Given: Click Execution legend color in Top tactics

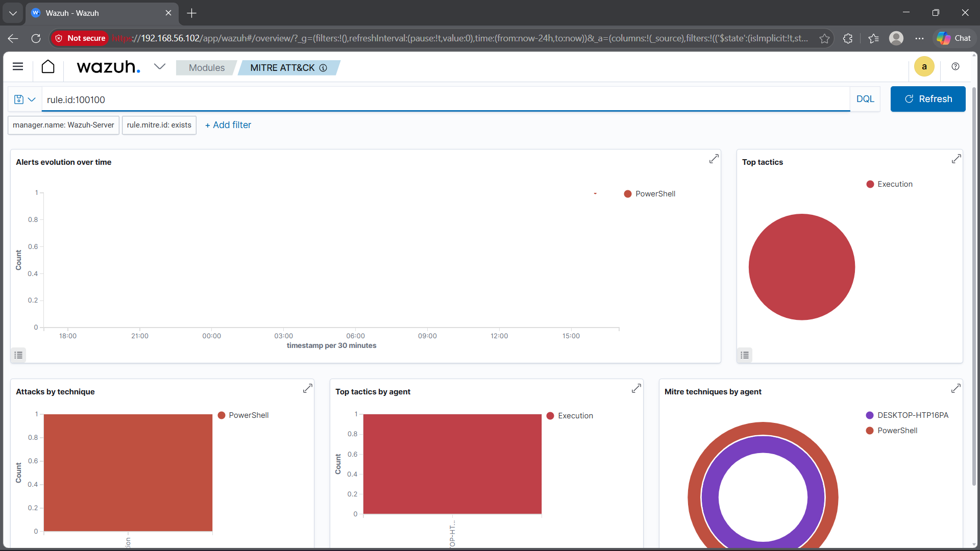Looking at the screenshot, I should pyautogui.click(x=870, y=184).
